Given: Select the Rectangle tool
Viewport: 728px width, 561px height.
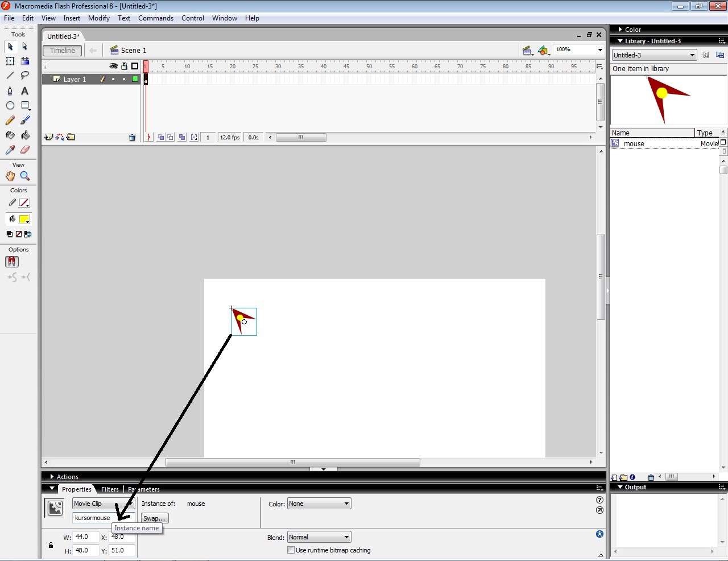Looking at the screenshot, I should coord(24,105).
